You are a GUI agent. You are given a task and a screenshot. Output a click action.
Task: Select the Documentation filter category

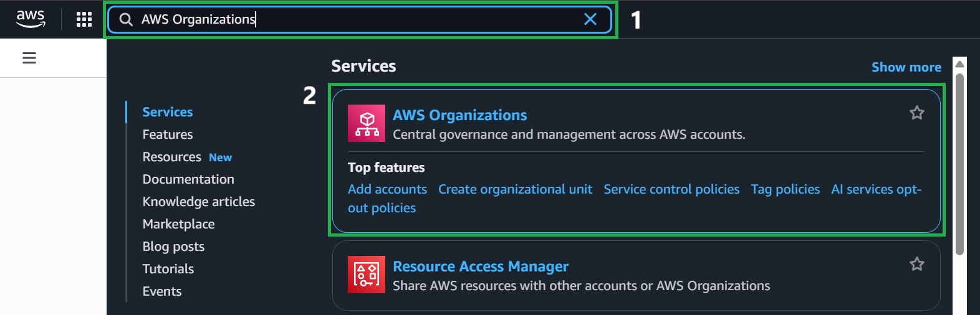pos(188,179)
